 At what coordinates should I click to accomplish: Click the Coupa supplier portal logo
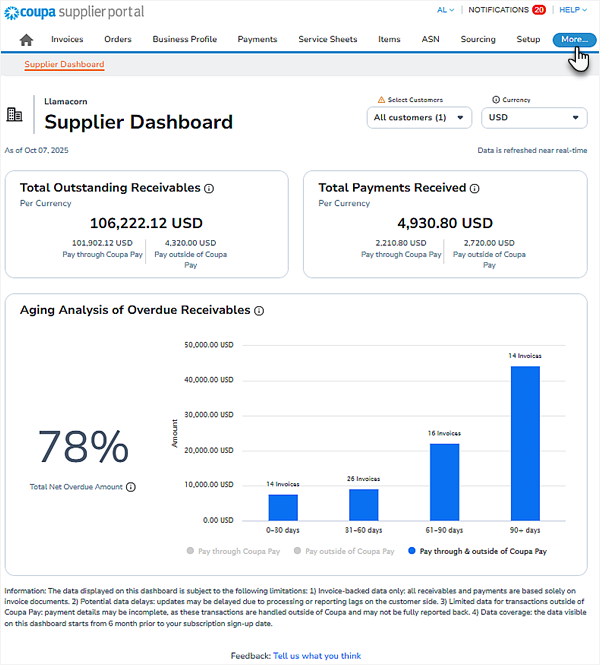click(x=75, y=12)
